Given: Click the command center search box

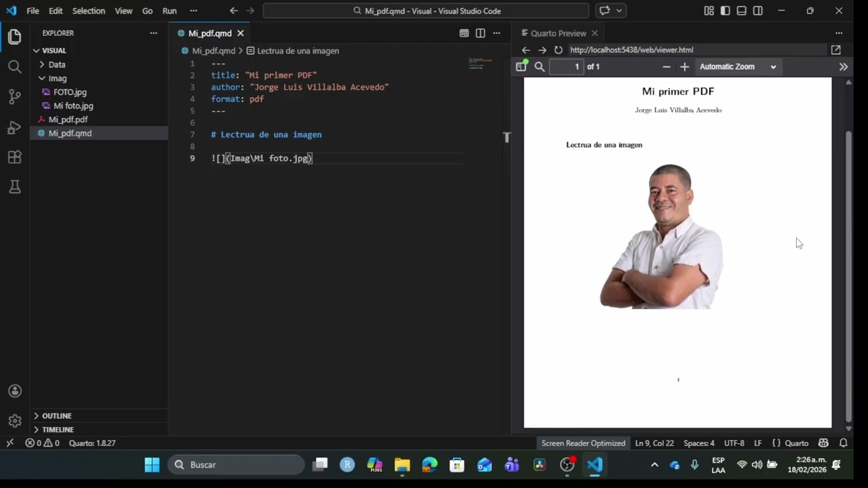Looking at the screenshot, I should [426, 11].
